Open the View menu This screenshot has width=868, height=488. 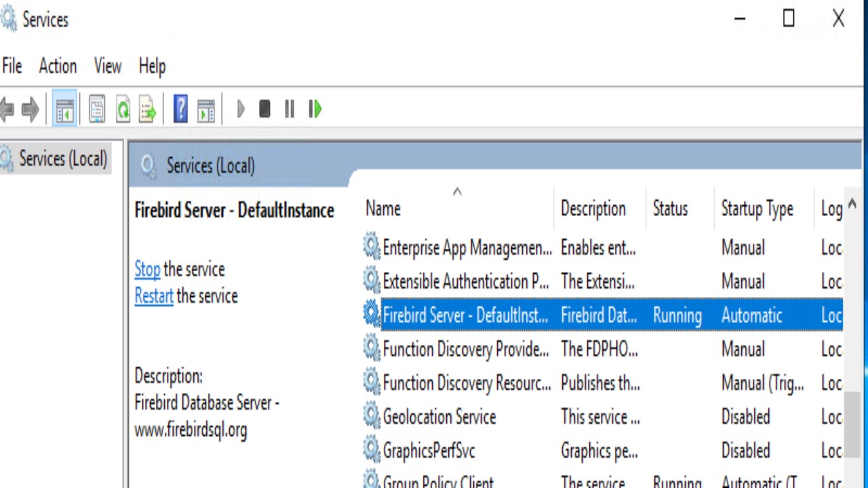click(108, 66)
